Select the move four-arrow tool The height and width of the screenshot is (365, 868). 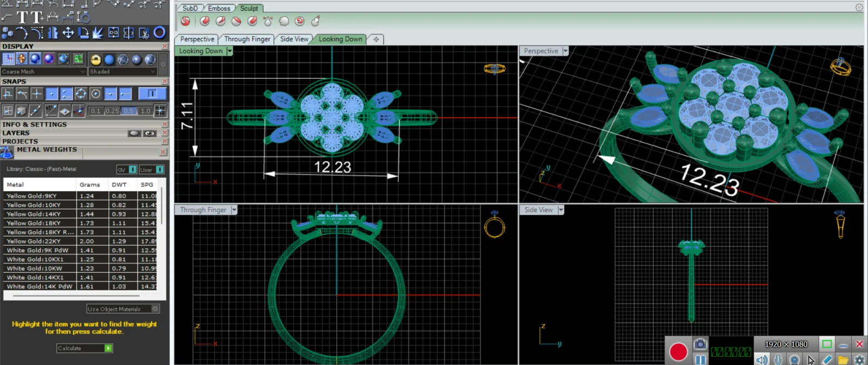coord(68,33)
